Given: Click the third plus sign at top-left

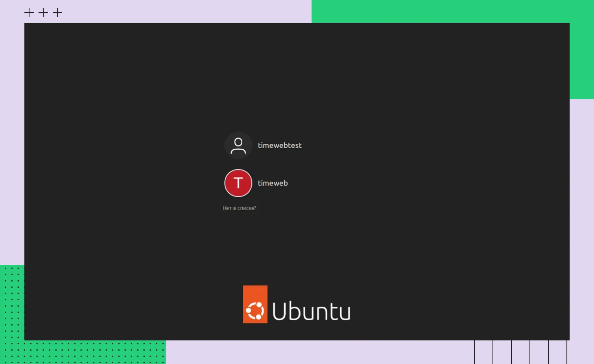Looking at the screenshot, I should pos(57,13).
